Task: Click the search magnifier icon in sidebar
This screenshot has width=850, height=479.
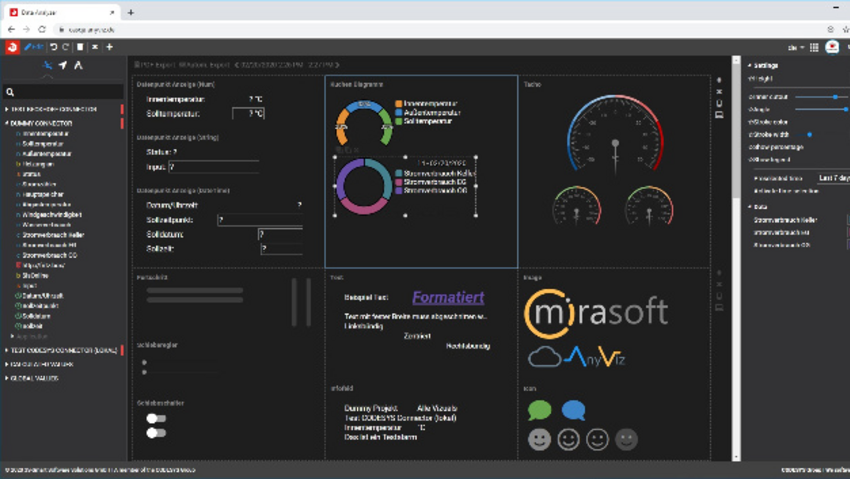Action: [x=11, y=92]
